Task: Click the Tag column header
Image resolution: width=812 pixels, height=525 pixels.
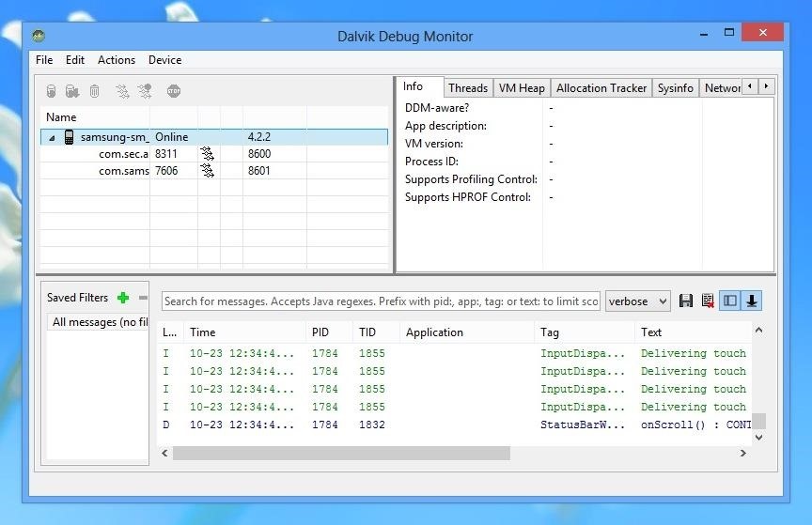Action: (x=585, y=332)
